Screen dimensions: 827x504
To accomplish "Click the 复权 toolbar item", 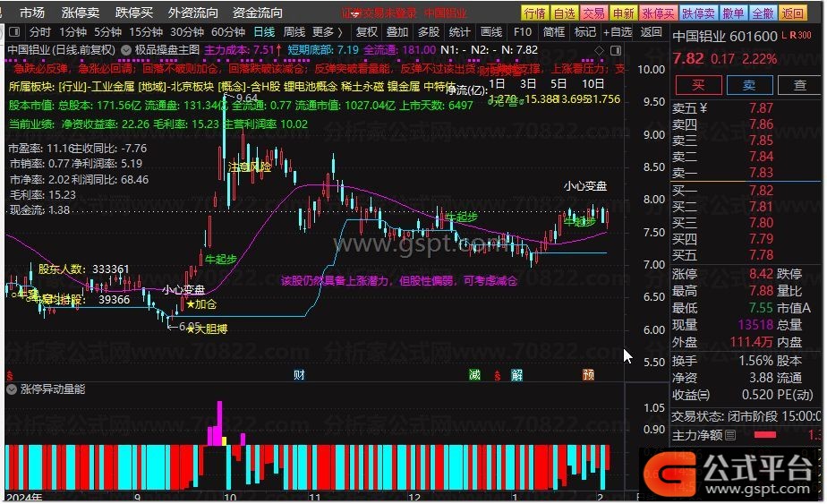I will tap(367, 32).
